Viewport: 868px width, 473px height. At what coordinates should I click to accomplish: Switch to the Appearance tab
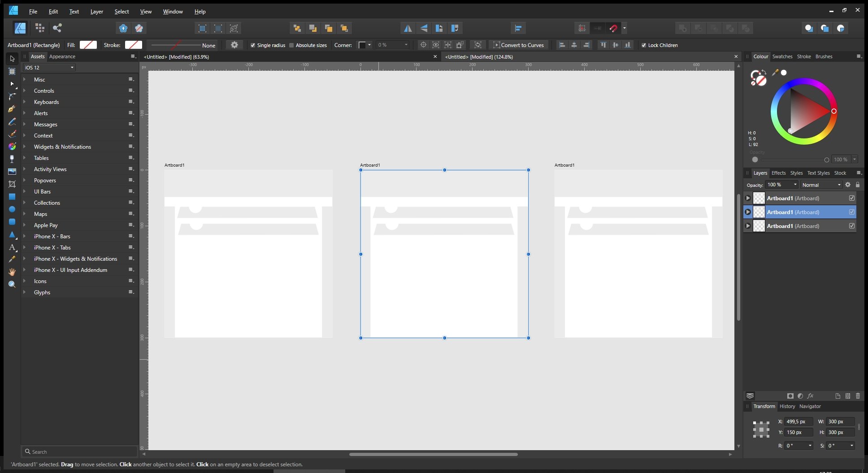(63, 56)
